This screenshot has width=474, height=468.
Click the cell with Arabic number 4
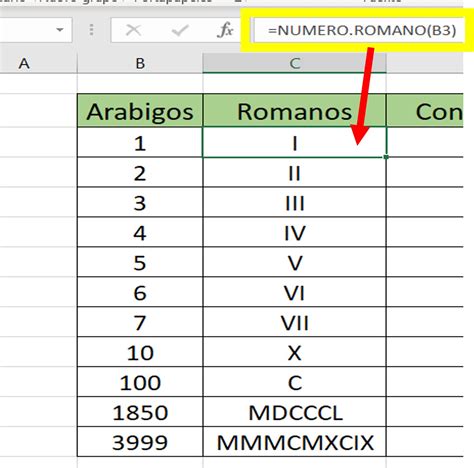coord(140,232)
